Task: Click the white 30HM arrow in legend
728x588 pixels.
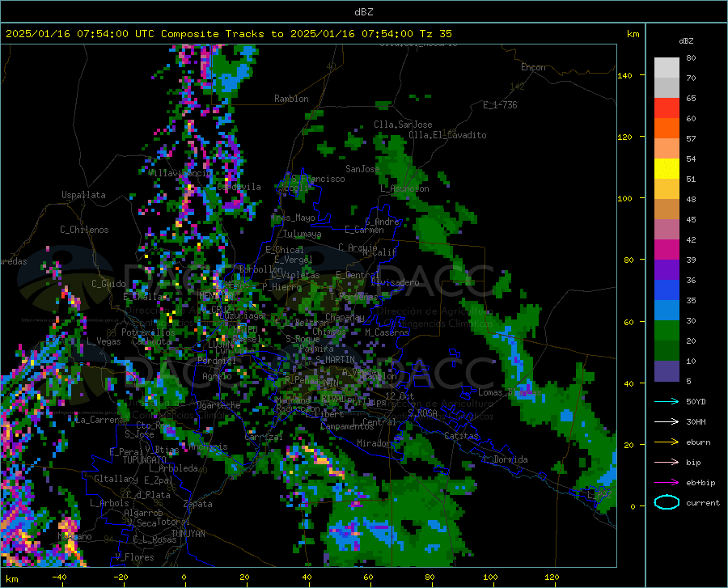Action: pos(667,421)
